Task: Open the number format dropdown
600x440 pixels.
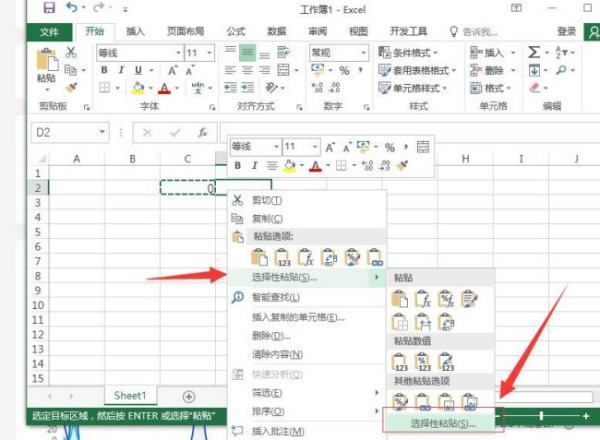Action: (x=363, y=52)
